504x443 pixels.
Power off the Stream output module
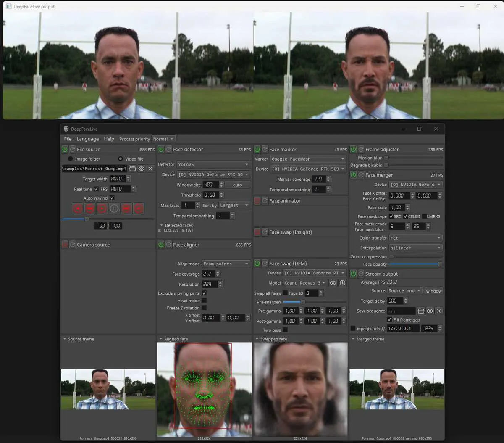[x=353, y=274]
